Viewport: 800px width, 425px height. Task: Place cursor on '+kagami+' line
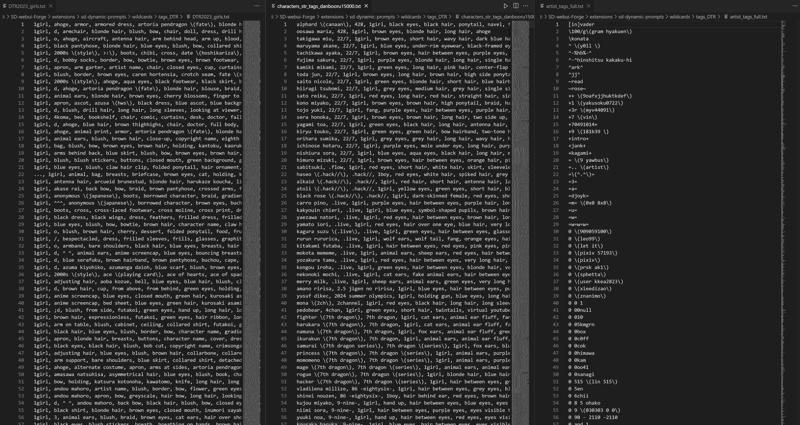[x=581, y=153]
